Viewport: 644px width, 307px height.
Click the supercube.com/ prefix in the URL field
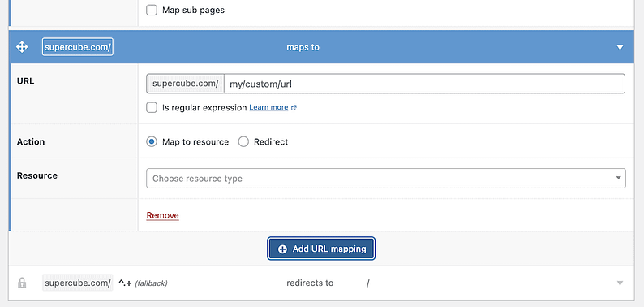pos(185,84)
